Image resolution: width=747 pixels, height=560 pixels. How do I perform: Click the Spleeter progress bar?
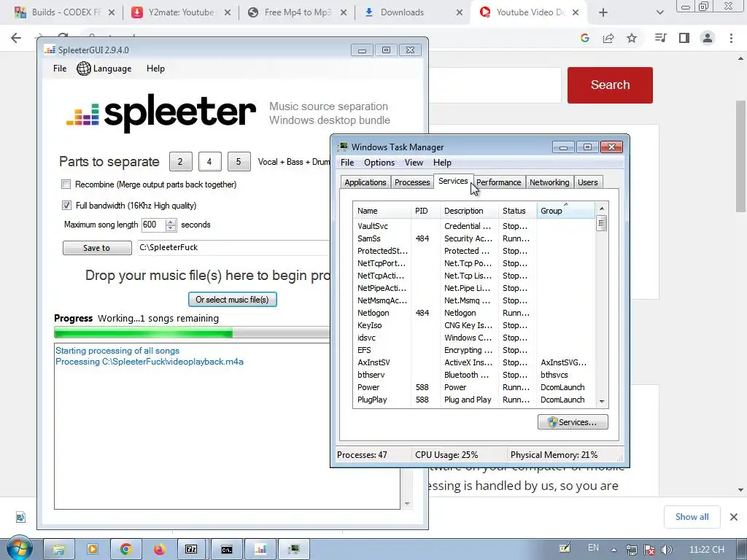coord(192,332)
